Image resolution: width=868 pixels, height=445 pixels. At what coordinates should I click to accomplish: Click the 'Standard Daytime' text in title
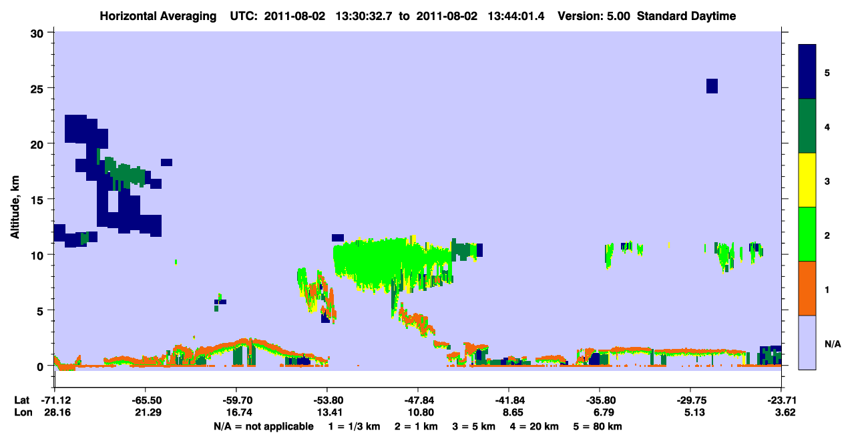[x=686, y=16]
